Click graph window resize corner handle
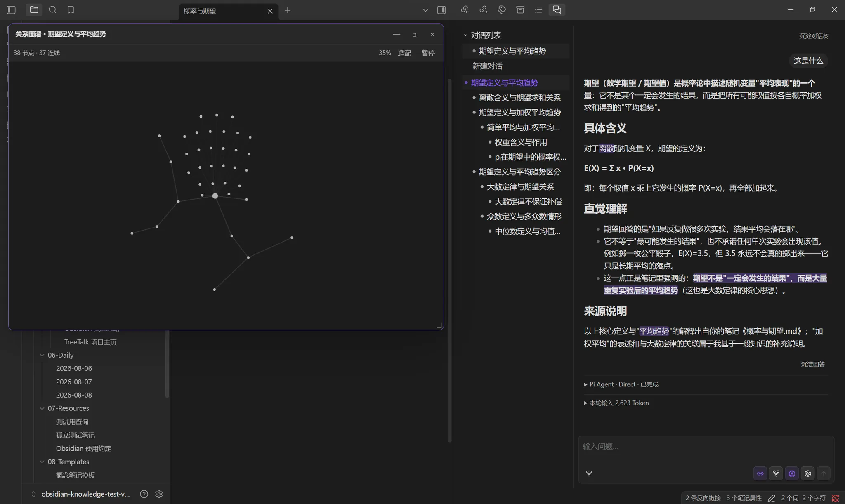Screen dimensions: 845x504 tap(439, 326)
